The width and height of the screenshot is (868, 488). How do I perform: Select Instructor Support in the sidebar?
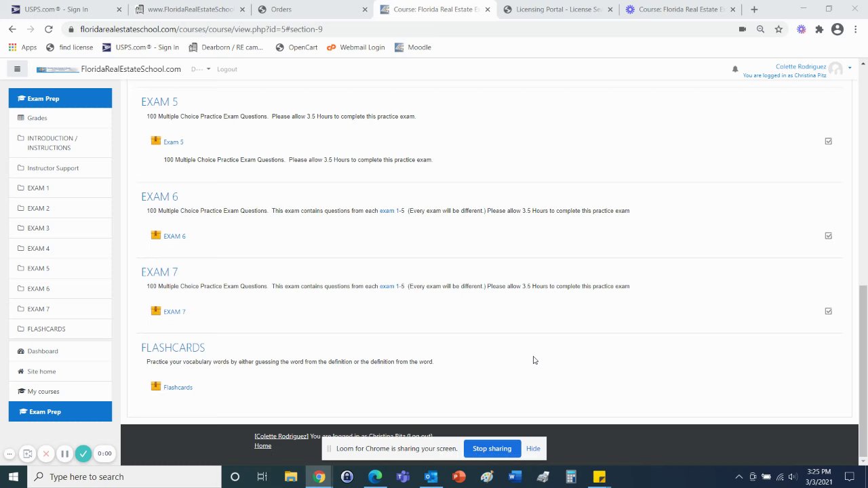point(60,168)
